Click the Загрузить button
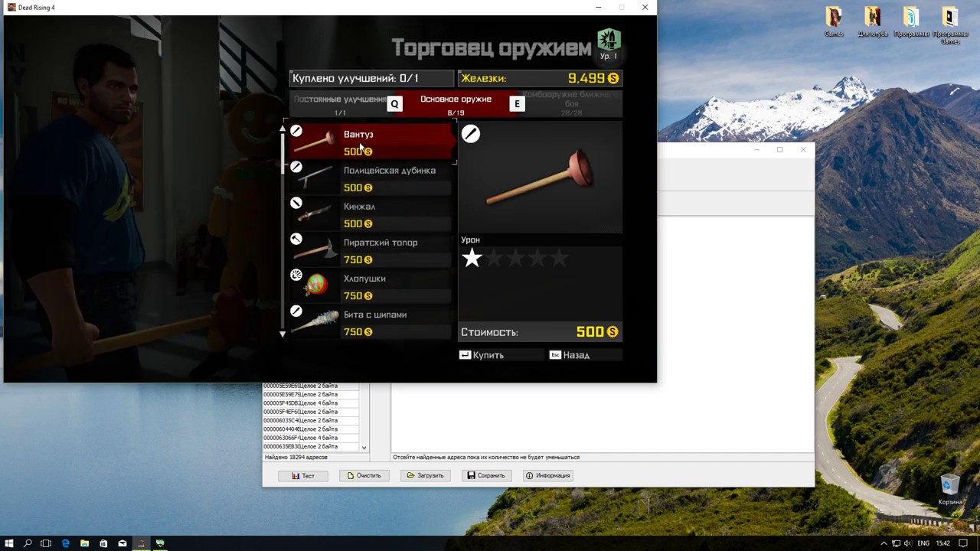 point(425,476)
